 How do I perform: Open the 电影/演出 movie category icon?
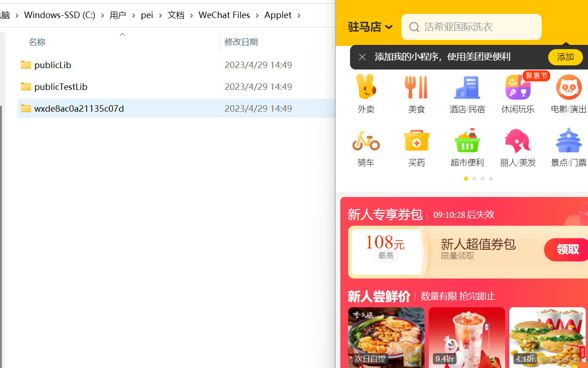coord(569,87)
